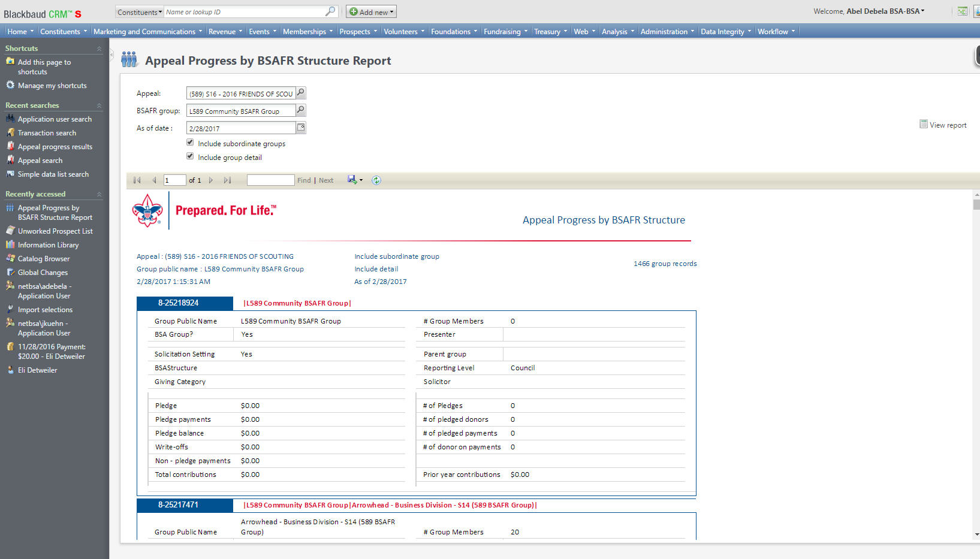Click the export report save icon
The width and height of the screenshot is (980, 559).
coord(352,180)
